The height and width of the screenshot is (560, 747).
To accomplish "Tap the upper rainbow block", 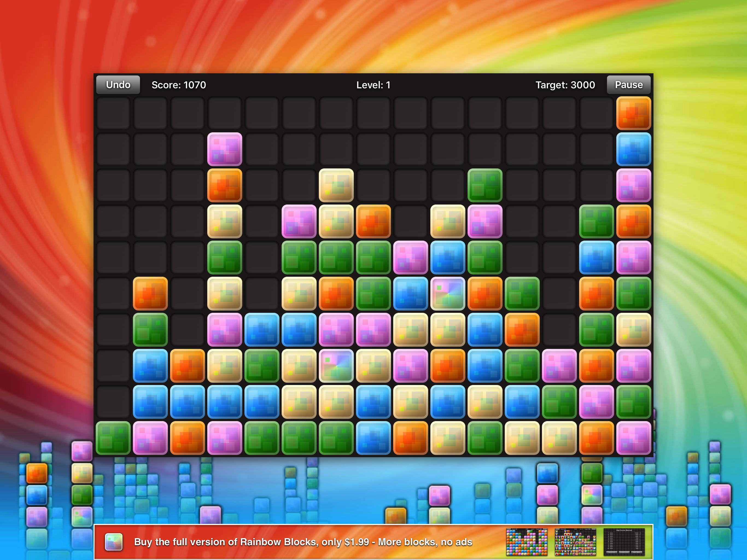I will click(x=447, y=293).
